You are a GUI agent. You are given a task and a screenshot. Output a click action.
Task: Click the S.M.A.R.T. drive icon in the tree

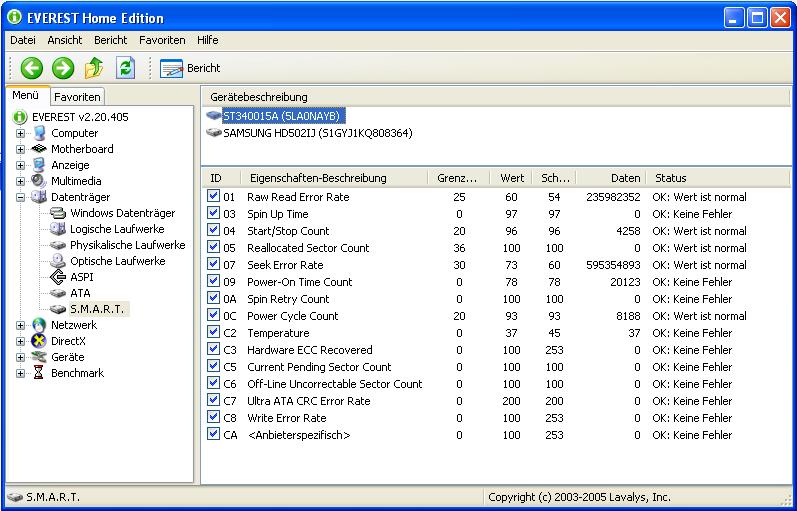click(x=58, y=309)
